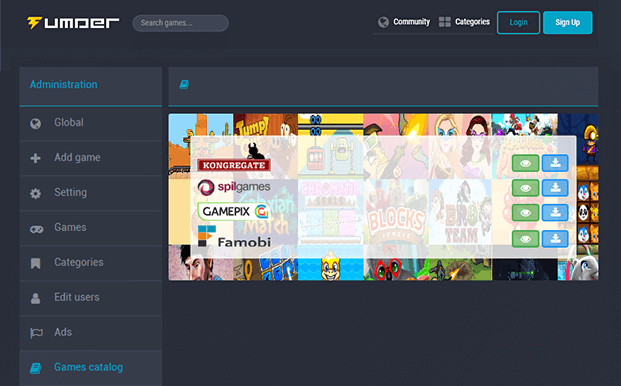Click the eye button next to GamePix
This screenshot has height=386, width=621.
[525, 213]
